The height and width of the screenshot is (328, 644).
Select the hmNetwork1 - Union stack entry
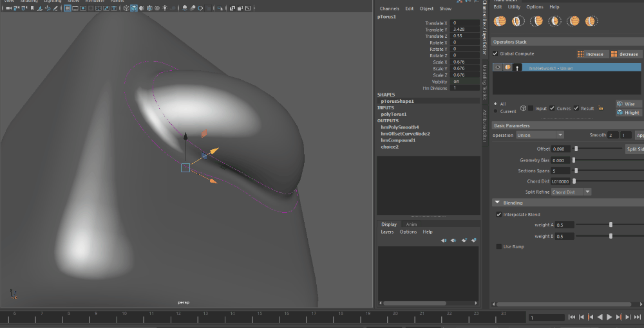[x=567, y=68]
